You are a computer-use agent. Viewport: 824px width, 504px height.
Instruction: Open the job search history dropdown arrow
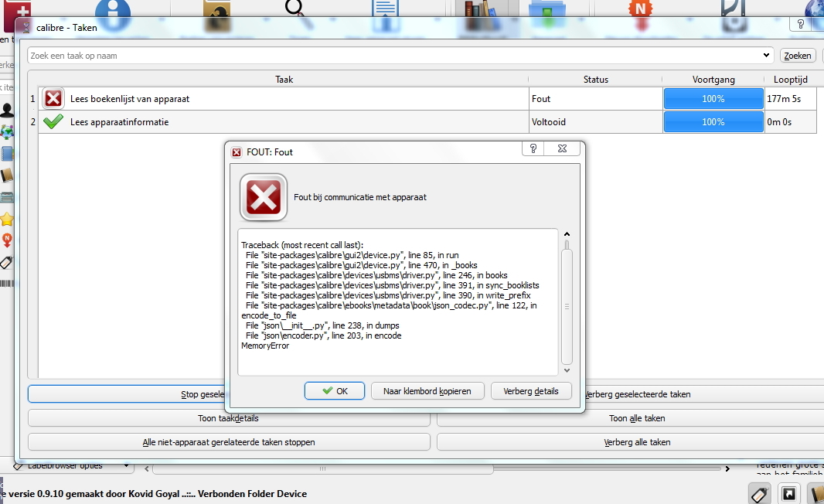tap(766, 55)
